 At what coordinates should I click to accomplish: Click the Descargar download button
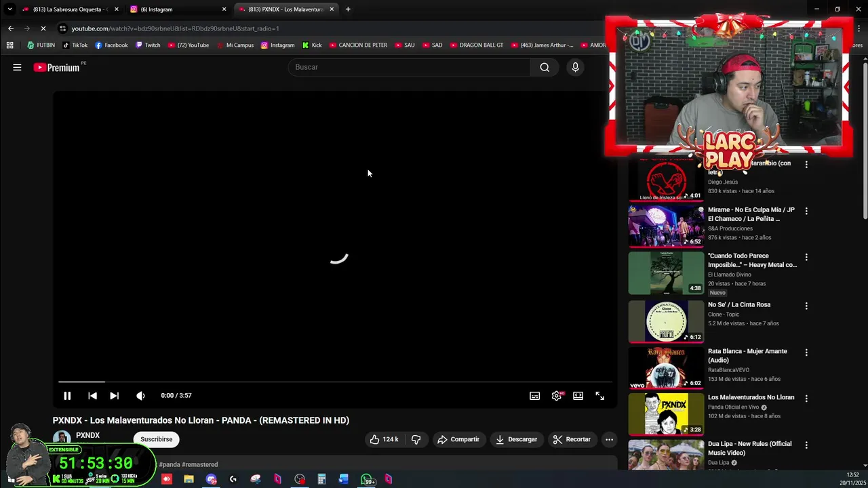(x=516, y=439)
